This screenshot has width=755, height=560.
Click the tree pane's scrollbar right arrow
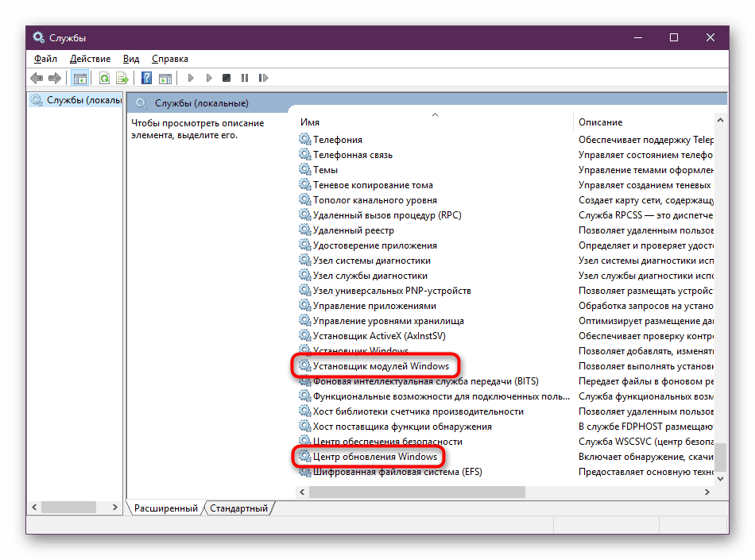point(114,507)
